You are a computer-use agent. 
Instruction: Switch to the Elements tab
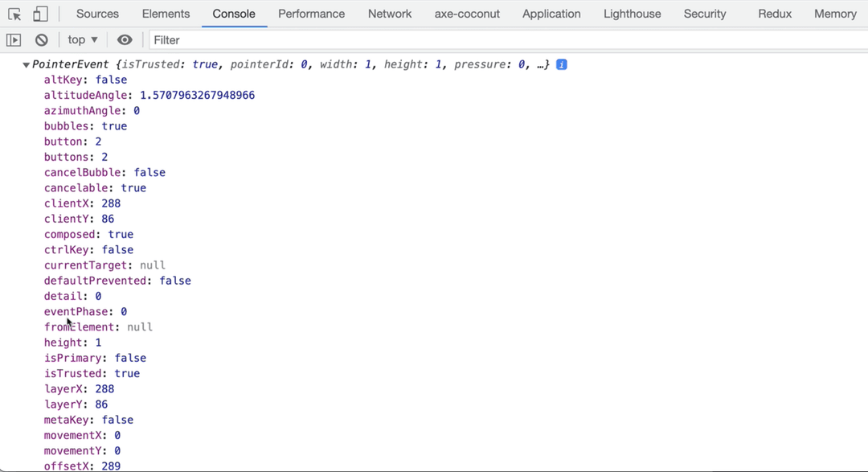point(166,14)
